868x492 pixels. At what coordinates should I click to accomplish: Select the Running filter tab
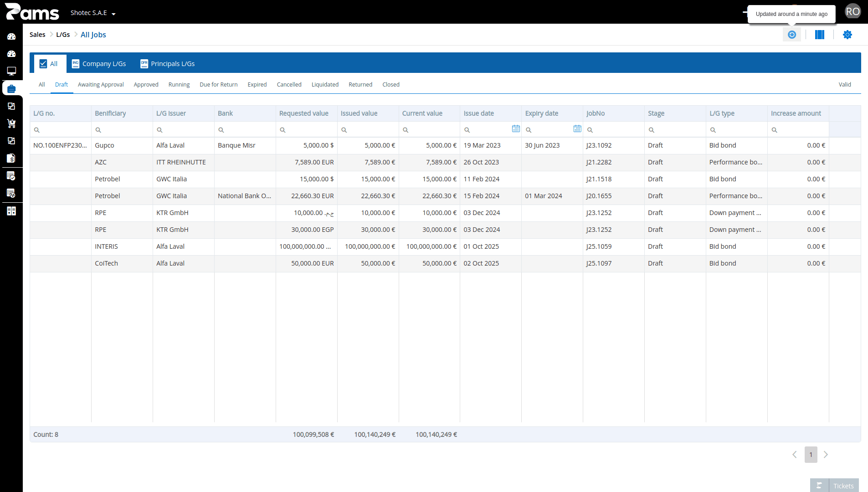click(179, 85)
